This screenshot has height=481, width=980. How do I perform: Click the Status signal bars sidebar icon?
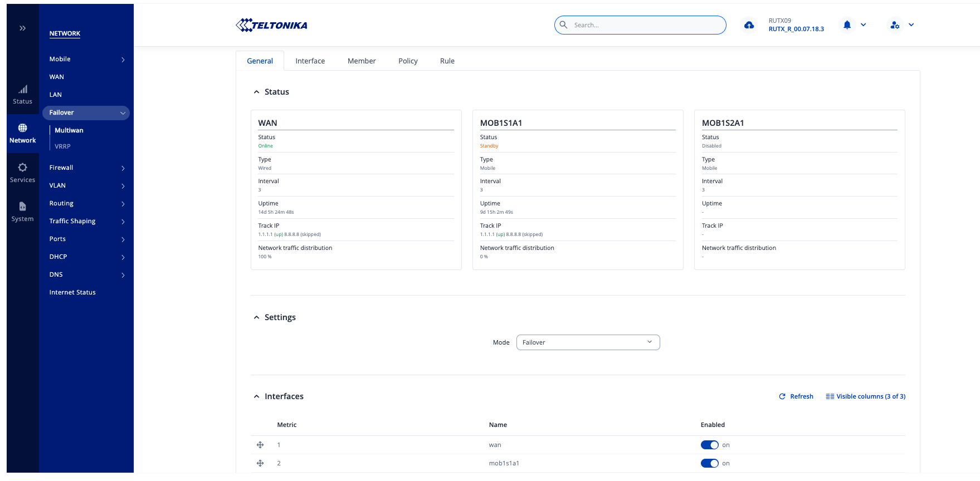pyautogui.click(x=23, y=90)
